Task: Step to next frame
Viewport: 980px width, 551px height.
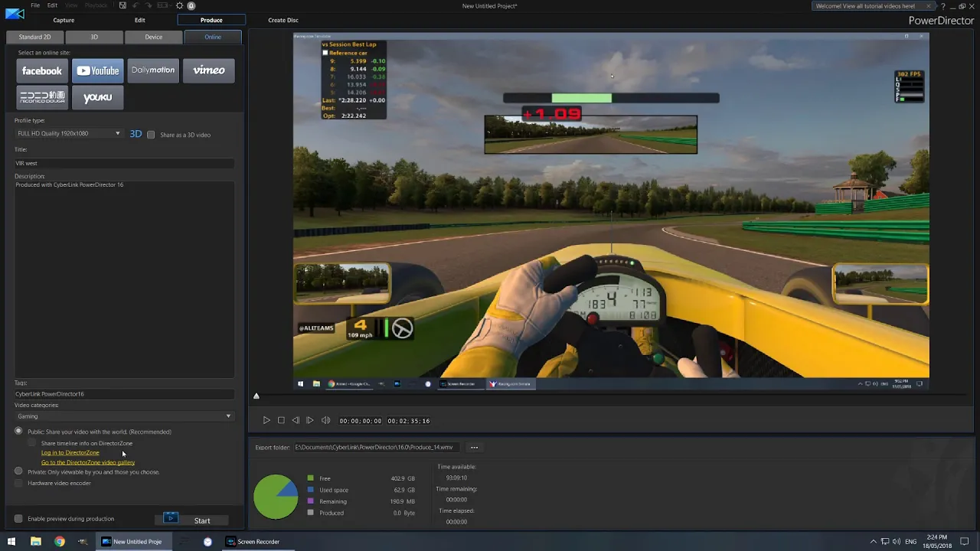Action: (x=310, y=420)
